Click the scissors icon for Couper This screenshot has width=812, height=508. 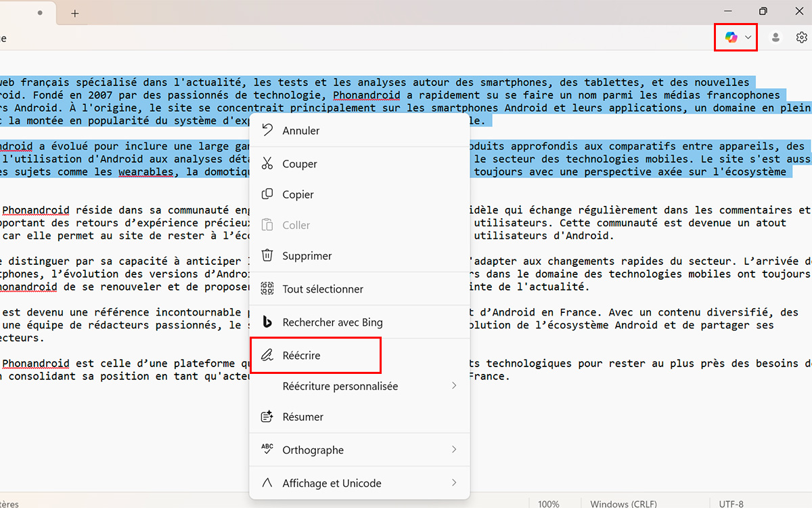point(267,164)
